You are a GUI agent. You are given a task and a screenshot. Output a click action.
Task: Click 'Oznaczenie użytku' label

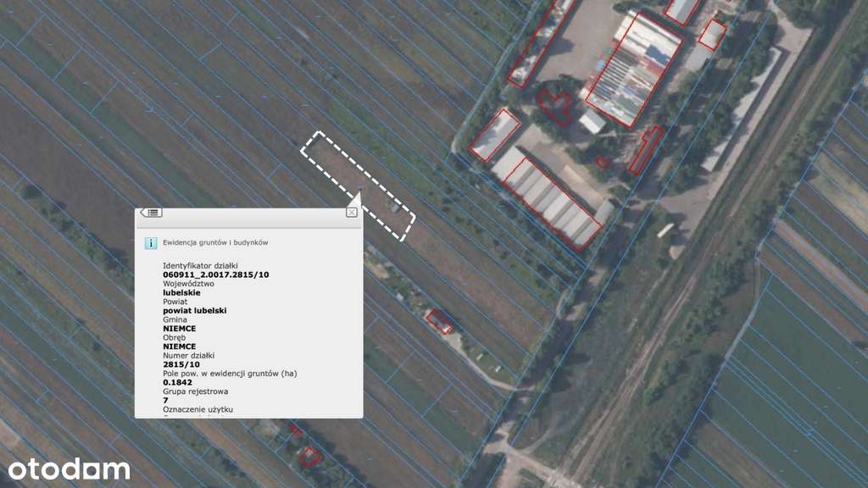(198, 409)
